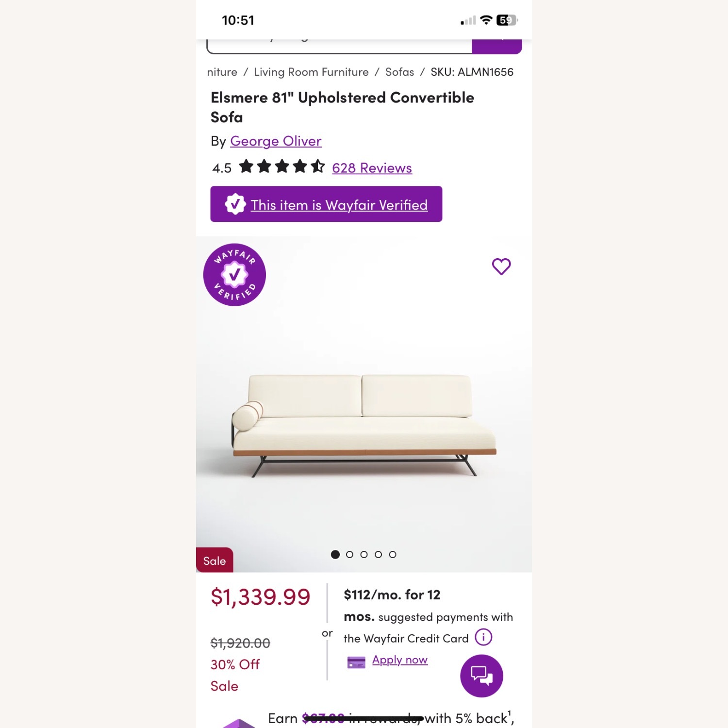Open the 628 Reviews link
The width and height of the screenshot is (728, 728).
tap(371, 167)
